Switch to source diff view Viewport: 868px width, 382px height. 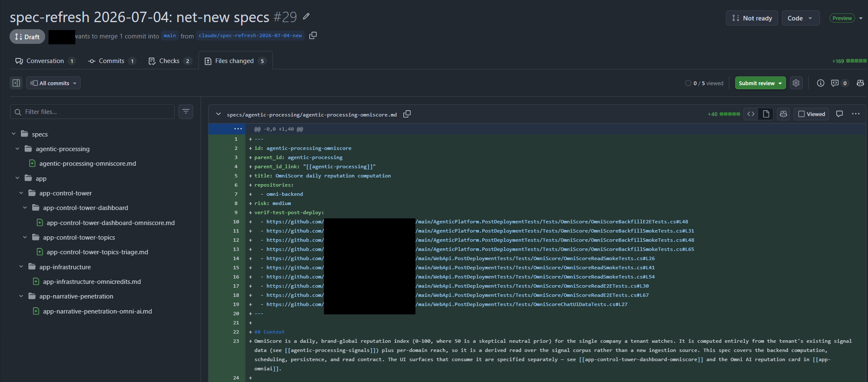click(x=751, y=114)
